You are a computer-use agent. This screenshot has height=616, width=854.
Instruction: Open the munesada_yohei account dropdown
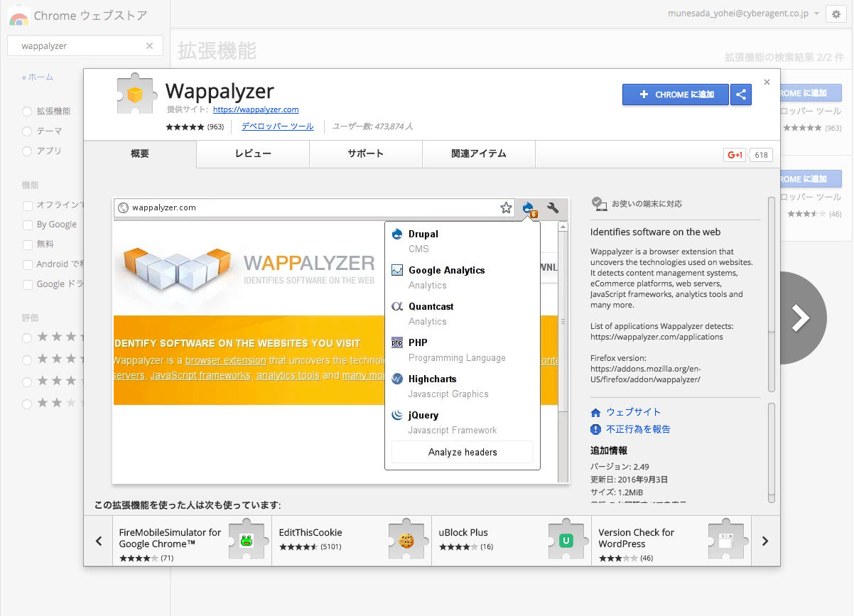pos(743,13)
